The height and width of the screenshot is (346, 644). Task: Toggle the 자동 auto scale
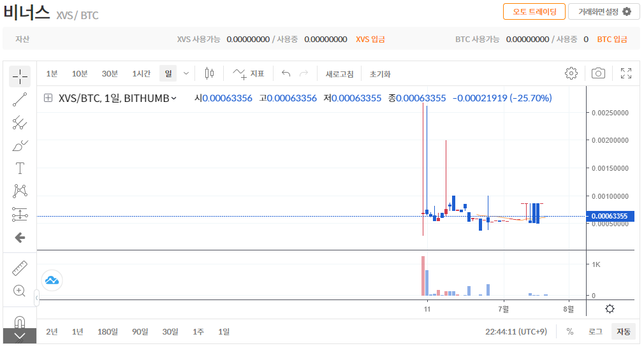coord(624,331)
